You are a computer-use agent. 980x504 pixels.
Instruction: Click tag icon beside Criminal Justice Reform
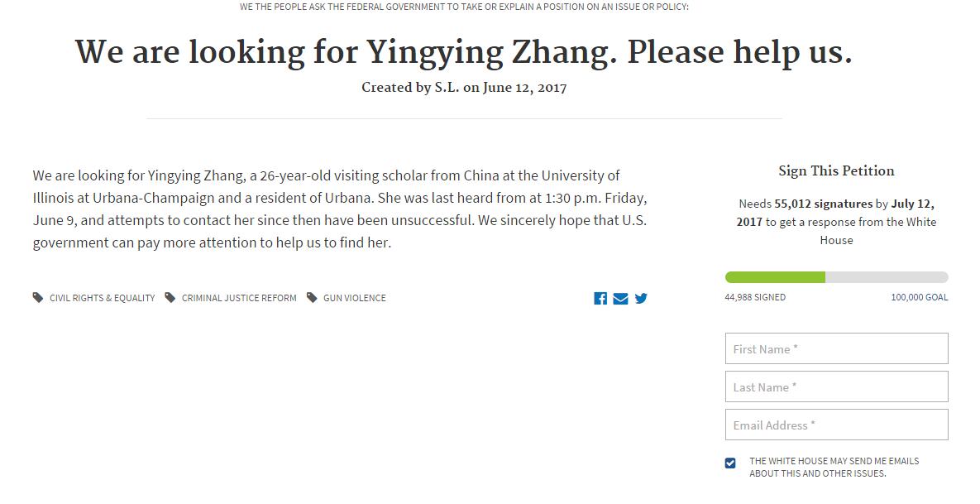coord(170,298)
